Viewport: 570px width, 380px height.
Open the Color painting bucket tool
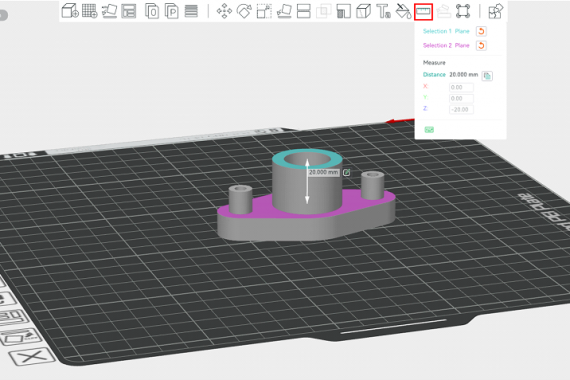(x=403, y=11)
